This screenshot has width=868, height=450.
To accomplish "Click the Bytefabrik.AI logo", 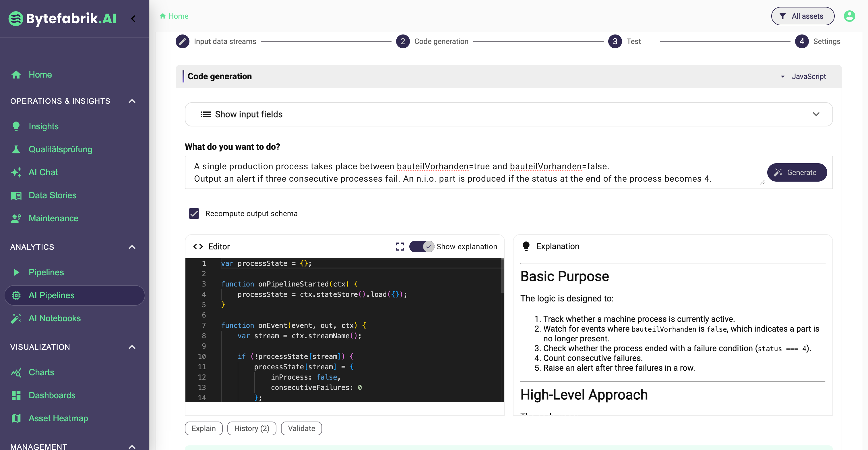I will [62, 19].
